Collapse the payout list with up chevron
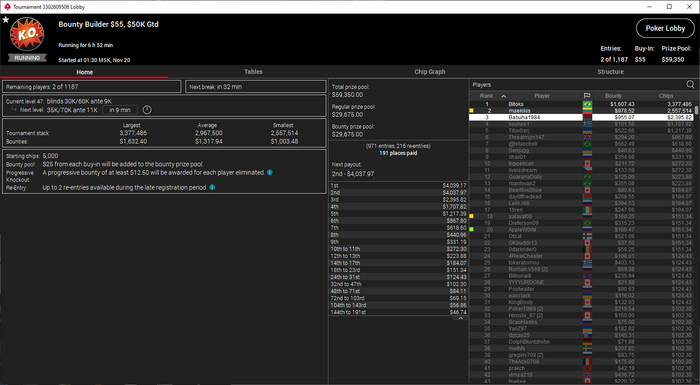 461,318
